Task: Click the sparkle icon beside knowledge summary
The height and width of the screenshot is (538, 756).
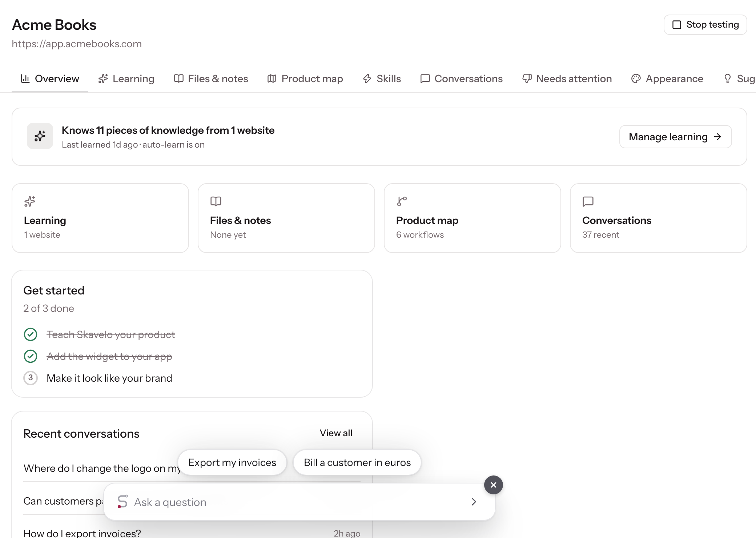Action: click(x=40, y=136)
